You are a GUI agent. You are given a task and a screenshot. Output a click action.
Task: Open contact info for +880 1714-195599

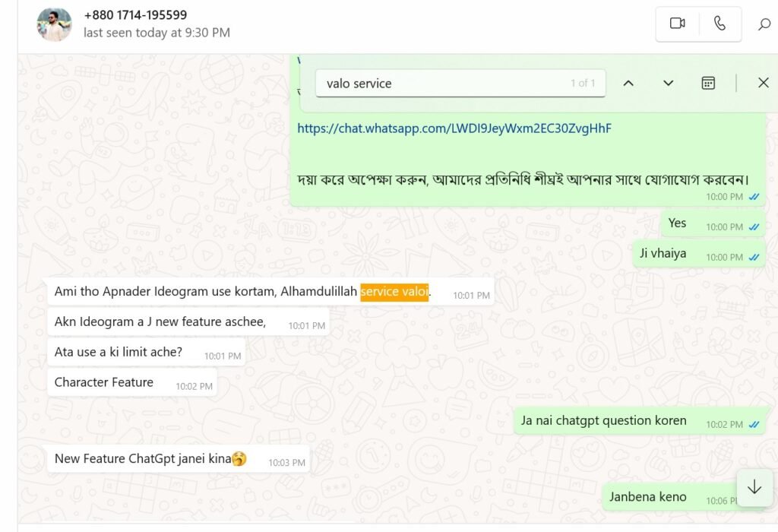click(x=135, y=15)
